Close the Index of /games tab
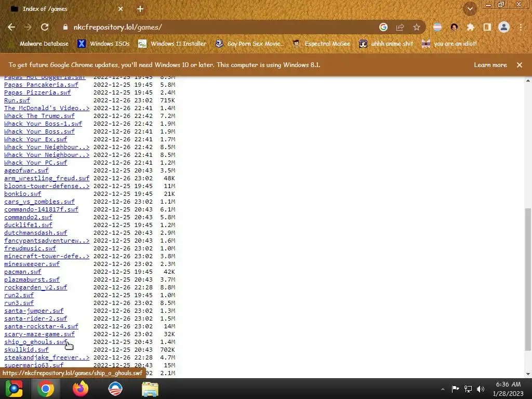 (x=121, y=9)
